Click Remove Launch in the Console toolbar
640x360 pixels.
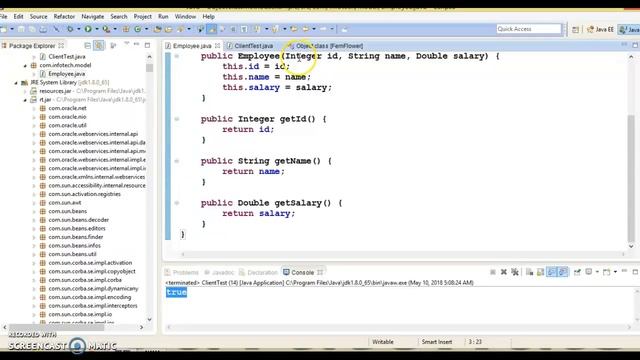(504, 272)
